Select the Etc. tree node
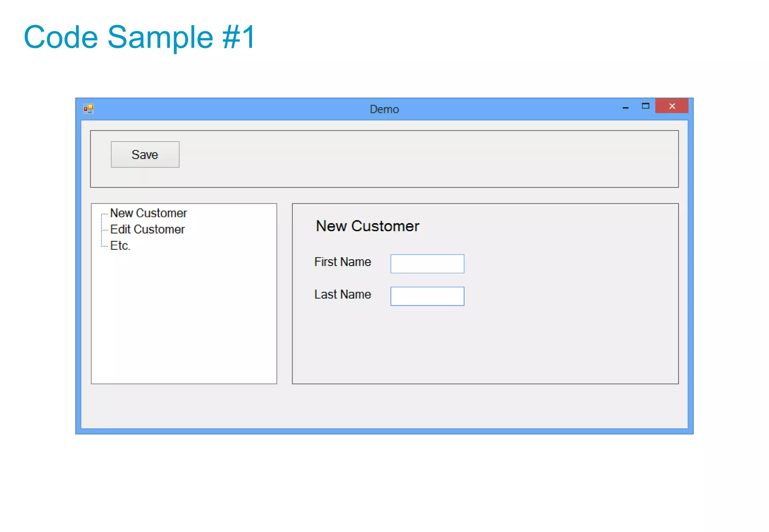Screen dimensions: 769x532 pyautogui.click(x=120, y=246)
